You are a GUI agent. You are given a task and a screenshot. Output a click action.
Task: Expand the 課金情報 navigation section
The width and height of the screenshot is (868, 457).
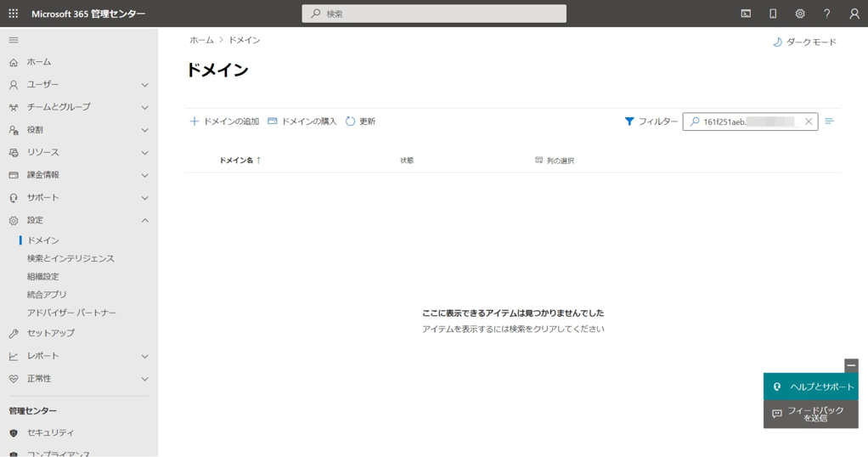pyautogui.click(x=79, y=175)
